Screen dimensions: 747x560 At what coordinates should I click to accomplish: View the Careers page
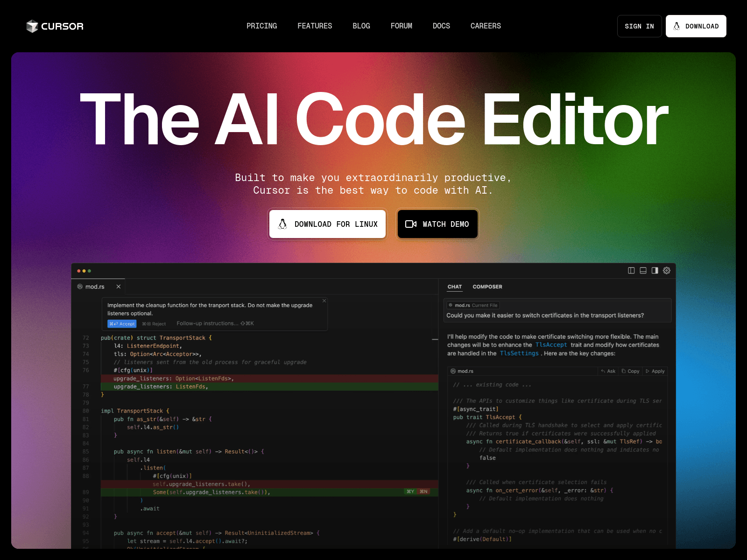coord(486,26)
